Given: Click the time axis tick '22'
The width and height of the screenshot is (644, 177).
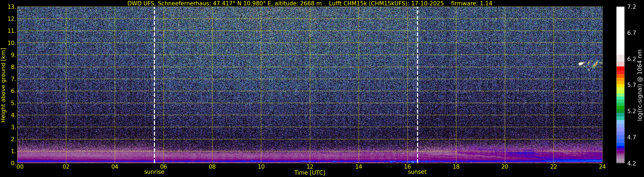Looking at the screenshot, I should [x=554, y=167].
